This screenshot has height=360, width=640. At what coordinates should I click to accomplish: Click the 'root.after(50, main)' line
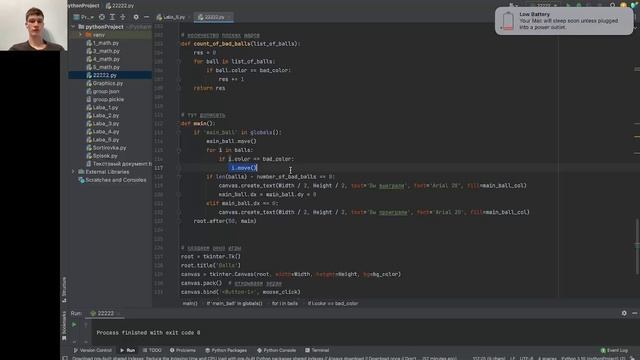point(225,221)
